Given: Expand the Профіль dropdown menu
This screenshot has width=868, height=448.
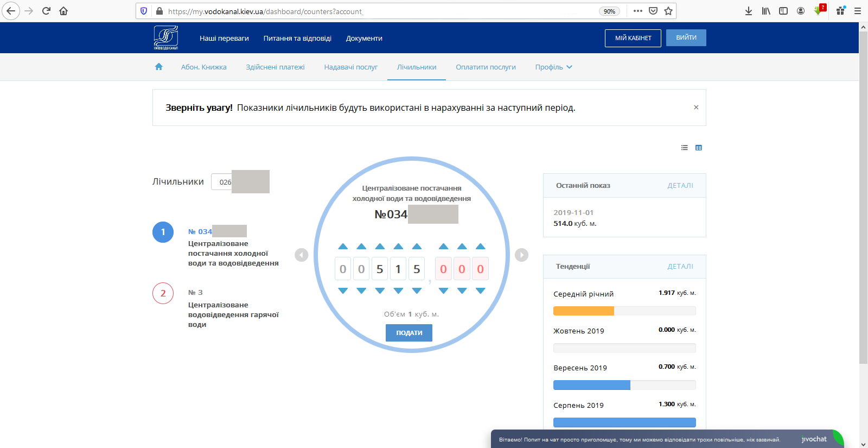Looking at the screenshot, I should pos(553,67).
